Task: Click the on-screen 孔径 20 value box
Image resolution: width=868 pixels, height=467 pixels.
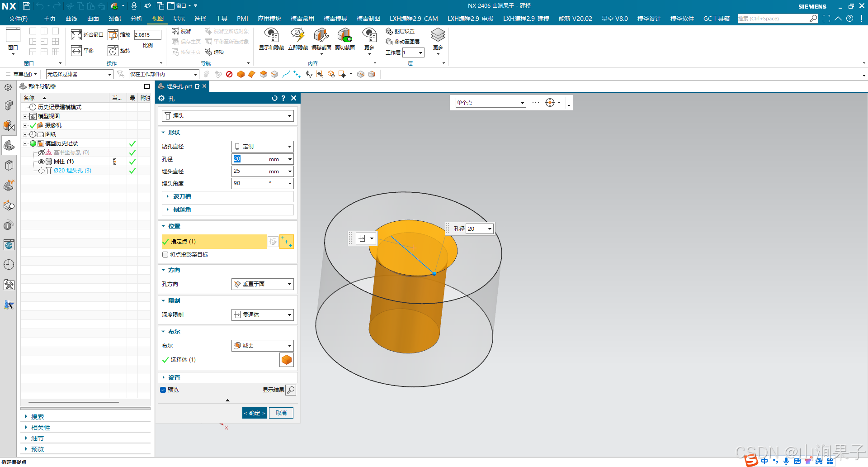Action: (x=480, y=229)
